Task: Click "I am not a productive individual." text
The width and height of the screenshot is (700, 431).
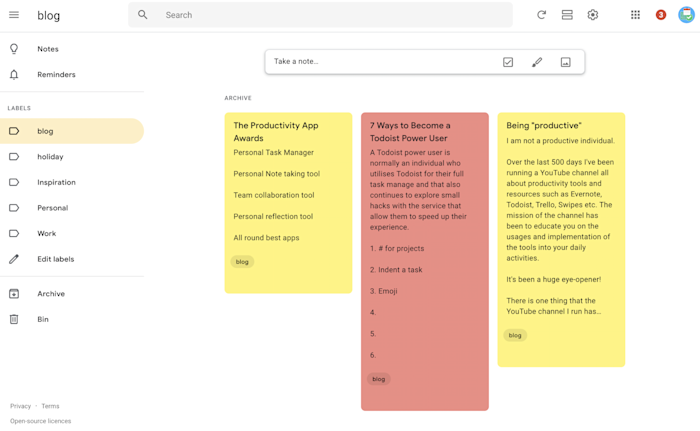Action: point(561,141)
